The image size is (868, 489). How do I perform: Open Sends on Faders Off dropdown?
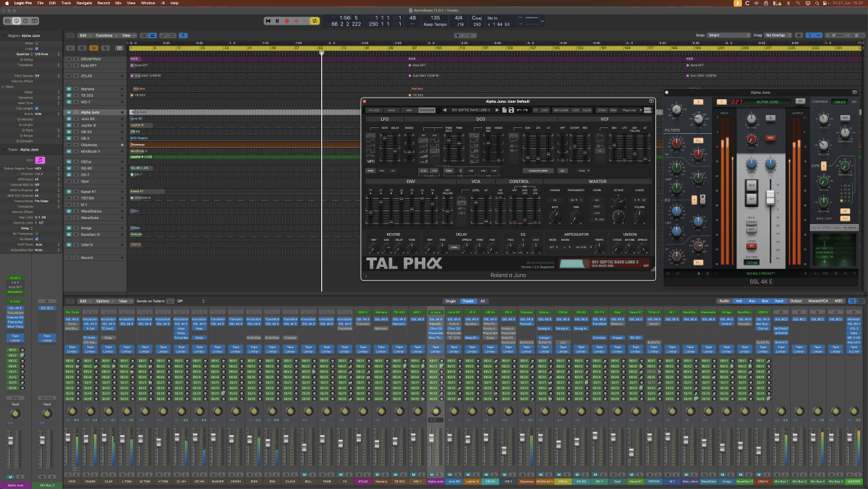tap(191, 301)
